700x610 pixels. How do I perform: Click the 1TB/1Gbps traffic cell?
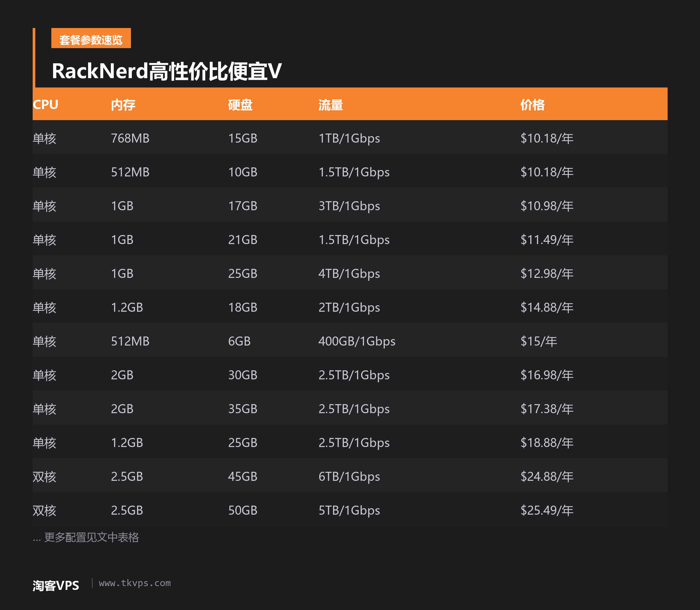pos(349,138)
